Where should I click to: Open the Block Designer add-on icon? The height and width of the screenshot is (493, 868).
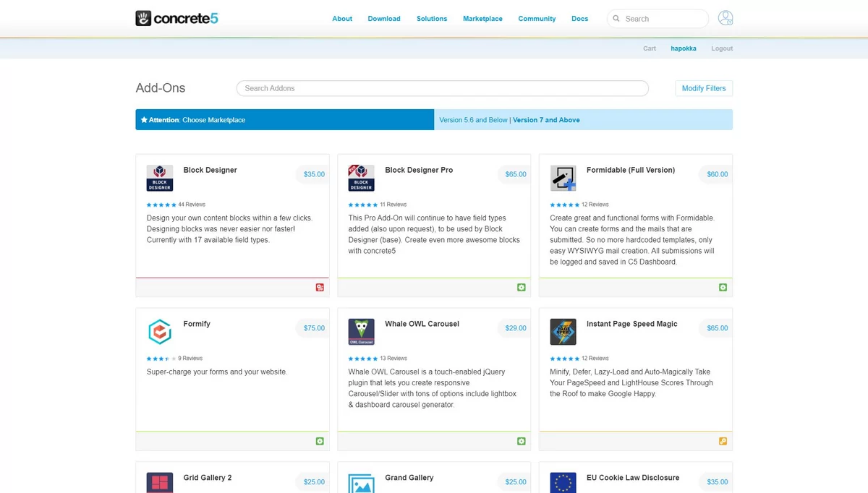[x=160, y=178]
